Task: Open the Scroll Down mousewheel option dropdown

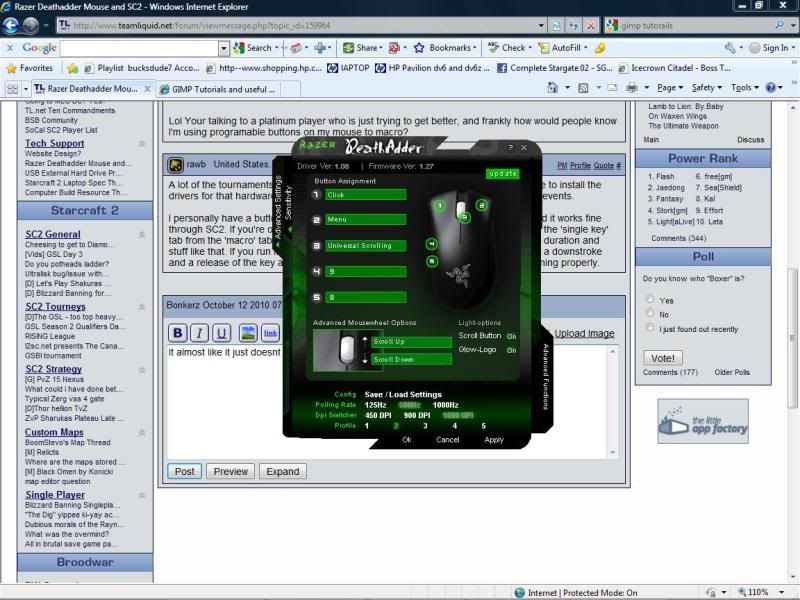Action: click(x=411, y=359)
